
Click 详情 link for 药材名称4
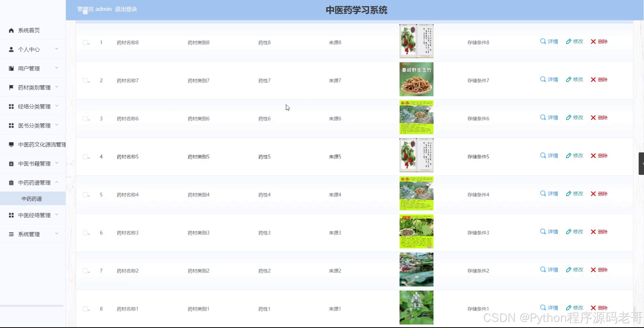[x=552, y=194]
